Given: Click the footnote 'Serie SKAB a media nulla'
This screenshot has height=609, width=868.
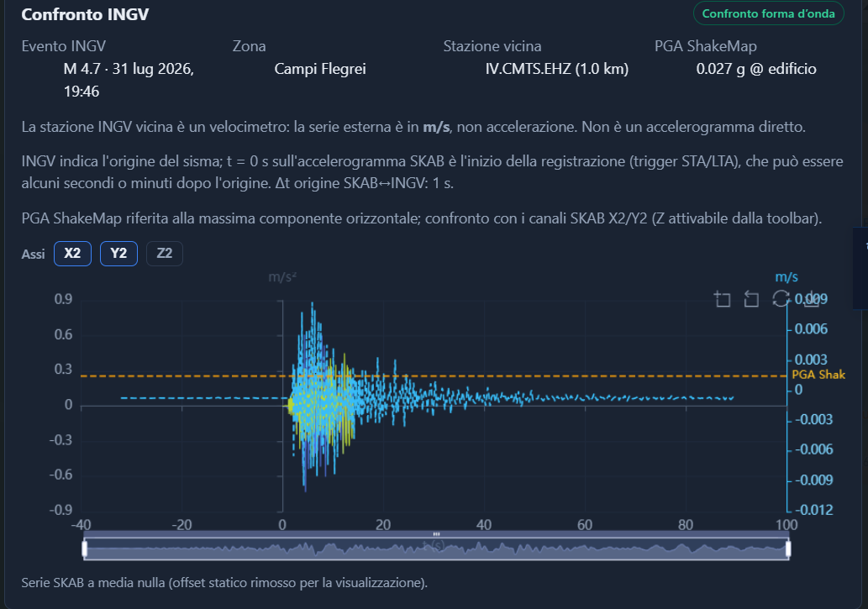Looking at the screenshot, I should [x=93, y=582].
